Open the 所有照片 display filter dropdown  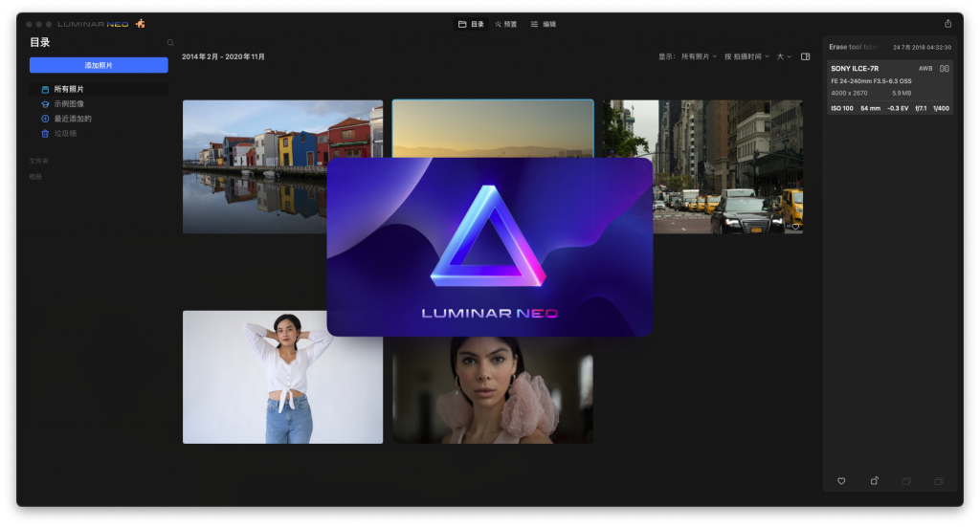(699, 56)
